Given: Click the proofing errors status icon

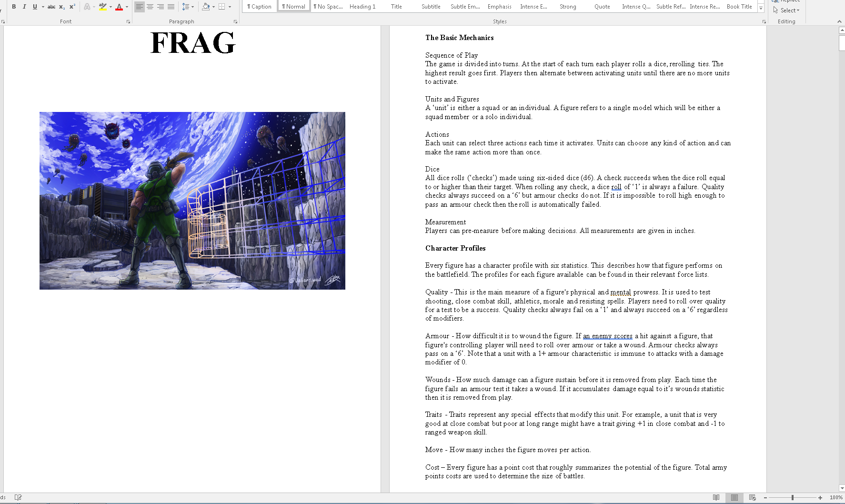Looking at the screenshot, I should [x=18, y=497].
